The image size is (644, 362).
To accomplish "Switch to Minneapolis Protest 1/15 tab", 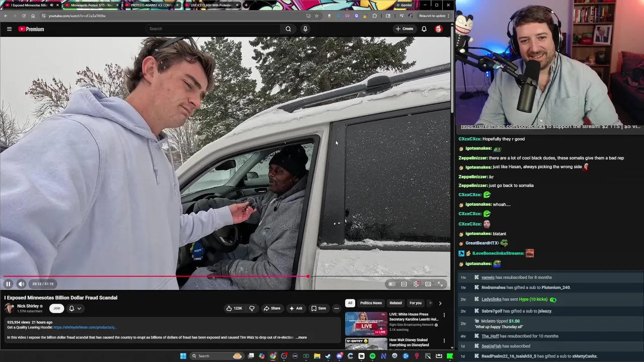I will tap(91, 5).
